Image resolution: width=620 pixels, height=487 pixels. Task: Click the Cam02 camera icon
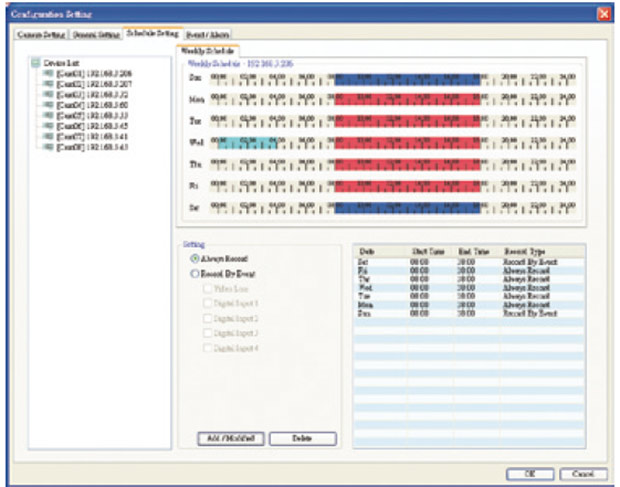coord(49,84)
